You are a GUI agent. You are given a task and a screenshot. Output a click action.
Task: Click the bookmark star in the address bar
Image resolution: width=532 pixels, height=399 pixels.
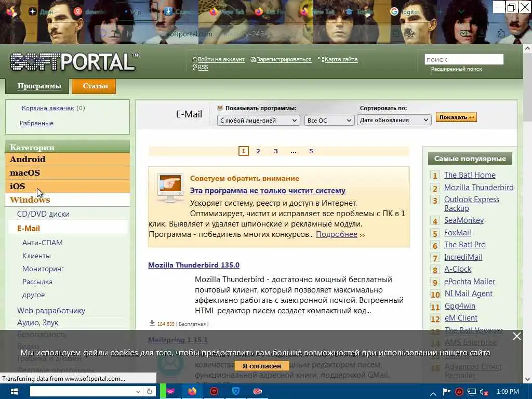(x=410, y=33)
